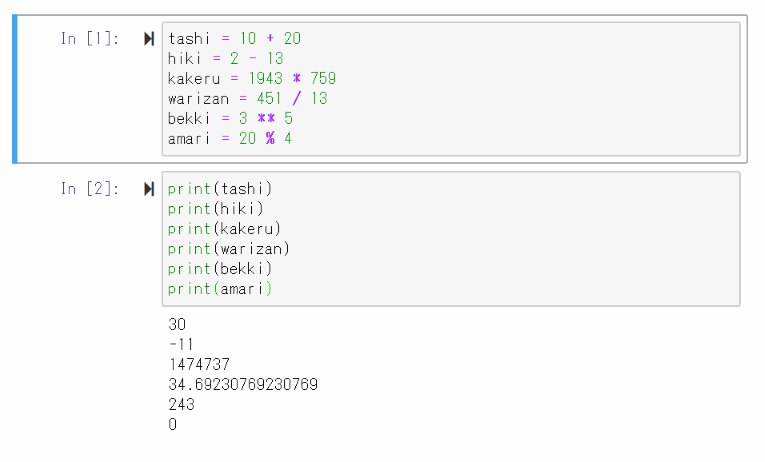This screenshot has height=462, width=765.
Task: Click the output value 243
Action: [x=182, y=405]
